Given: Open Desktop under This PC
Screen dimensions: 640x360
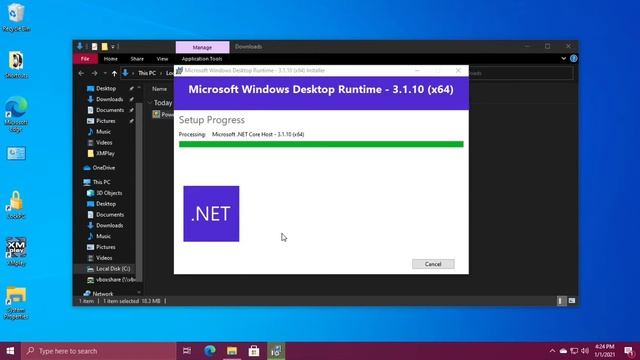Looking at the screenshot, I should click(106, 204).
